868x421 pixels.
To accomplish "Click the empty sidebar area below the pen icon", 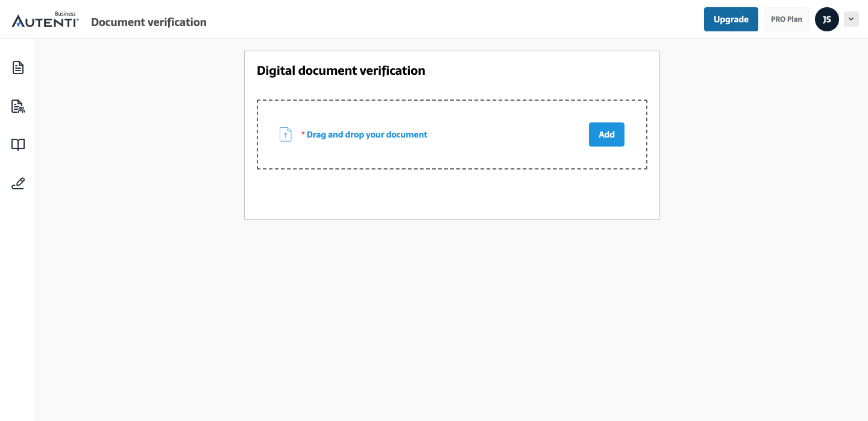I will coord(18,302).
